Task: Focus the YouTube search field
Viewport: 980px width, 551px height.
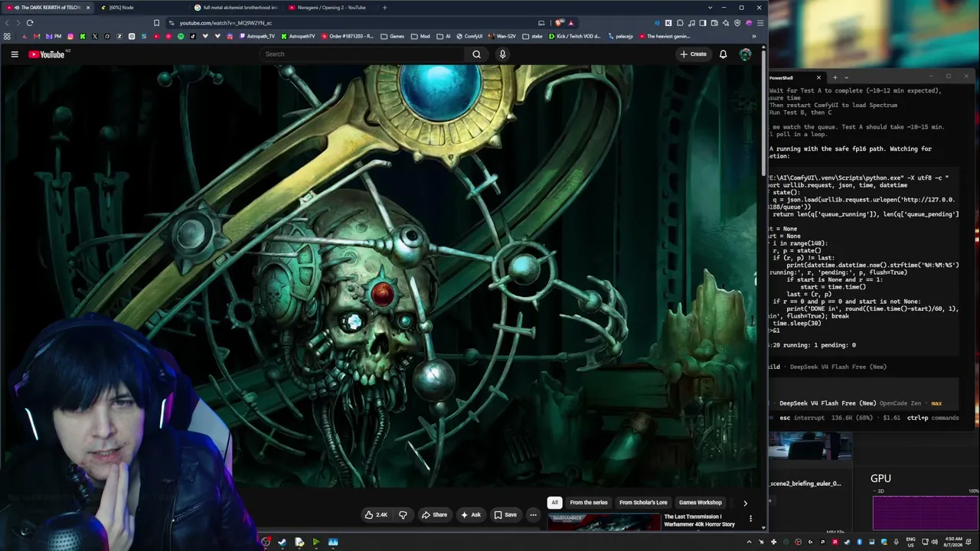Action: pos(361,54)
